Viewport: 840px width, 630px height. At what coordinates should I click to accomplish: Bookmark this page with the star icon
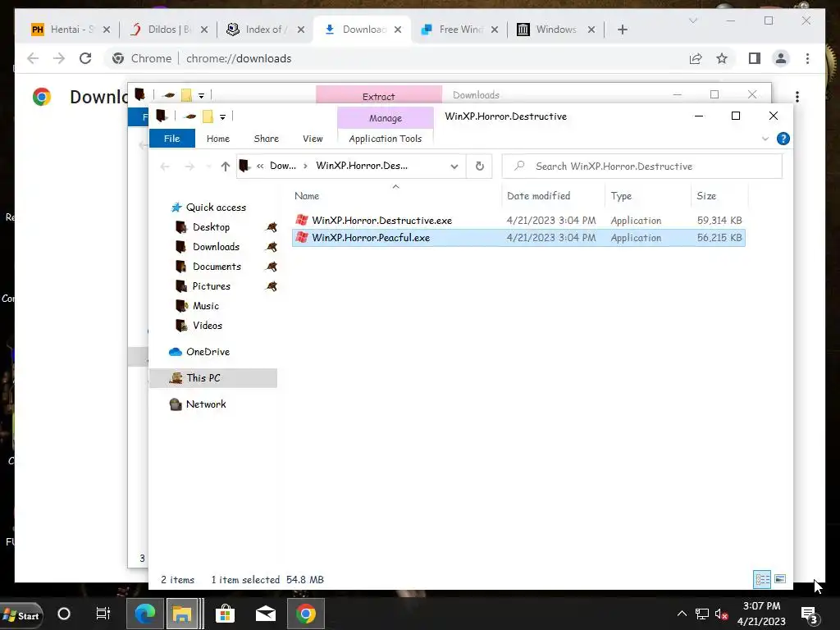pos(722,58)
